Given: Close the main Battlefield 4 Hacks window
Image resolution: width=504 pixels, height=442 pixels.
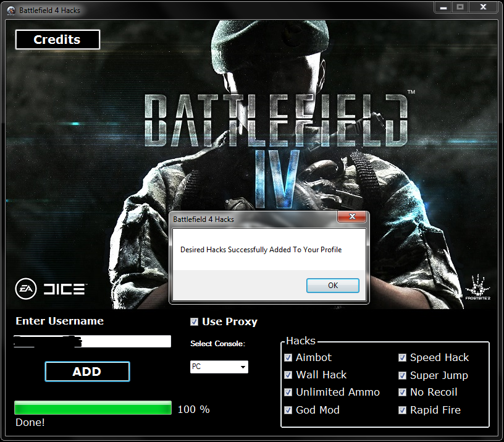Looking at the screenshot, I should [483, 7].
